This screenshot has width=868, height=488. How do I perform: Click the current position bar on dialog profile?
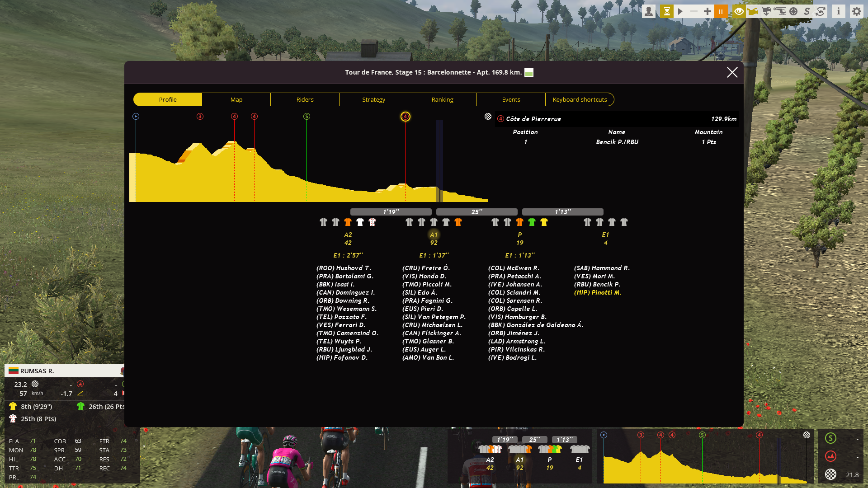tap(439, 160)
